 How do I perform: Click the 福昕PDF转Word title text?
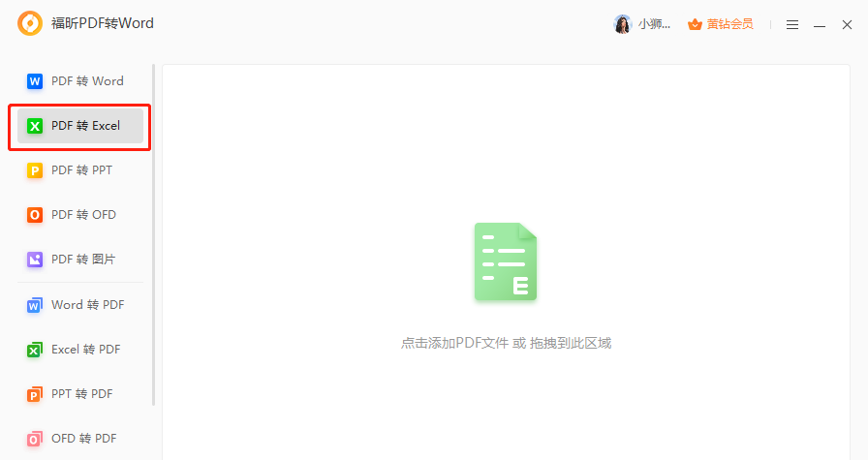click(103, 23)
